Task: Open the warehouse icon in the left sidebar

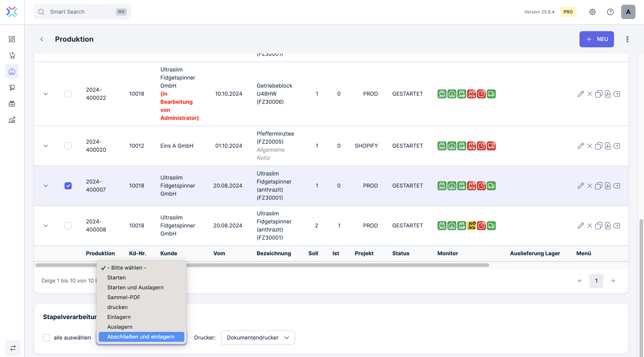Action: (x=12, y=71)
